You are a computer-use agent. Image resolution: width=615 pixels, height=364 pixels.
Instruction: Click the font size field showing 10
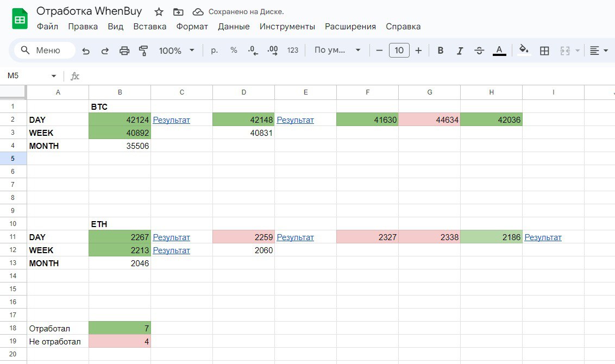(399, 51)
